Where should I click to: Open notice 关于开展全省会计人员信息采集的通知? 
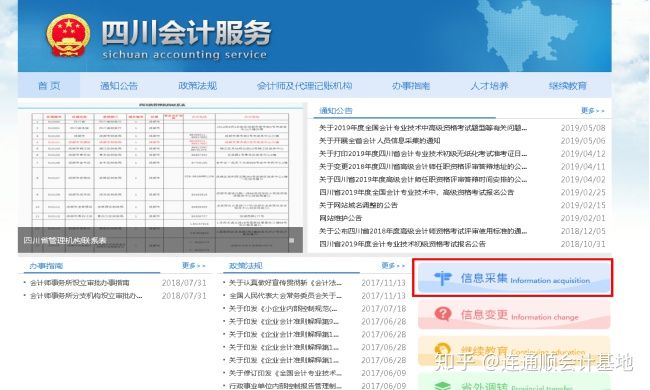tap(380, 140)
